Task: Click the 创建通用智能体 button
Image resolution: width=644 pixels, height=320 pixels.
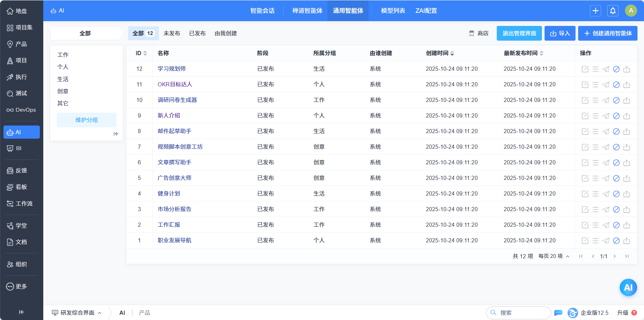Action: coord(608,33)
